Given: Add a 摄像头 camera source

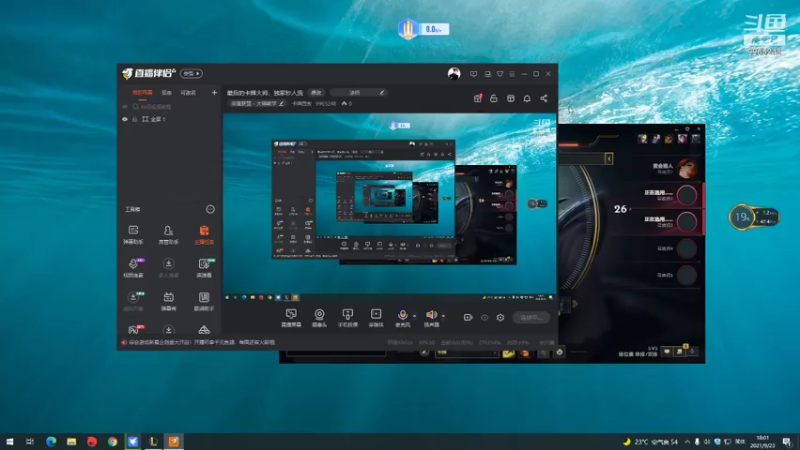Looking at the screenshot, I should coord(319,317).
